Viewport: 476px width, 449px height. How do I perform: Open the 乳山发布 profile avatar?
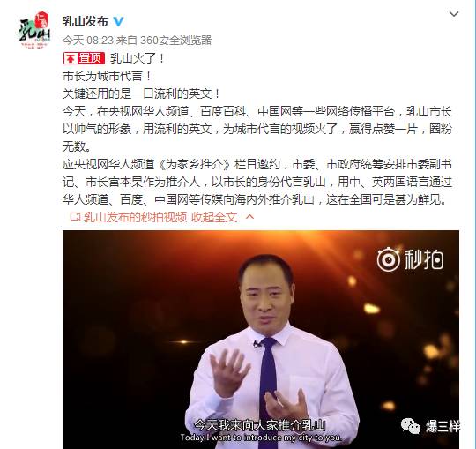point(34,31)
